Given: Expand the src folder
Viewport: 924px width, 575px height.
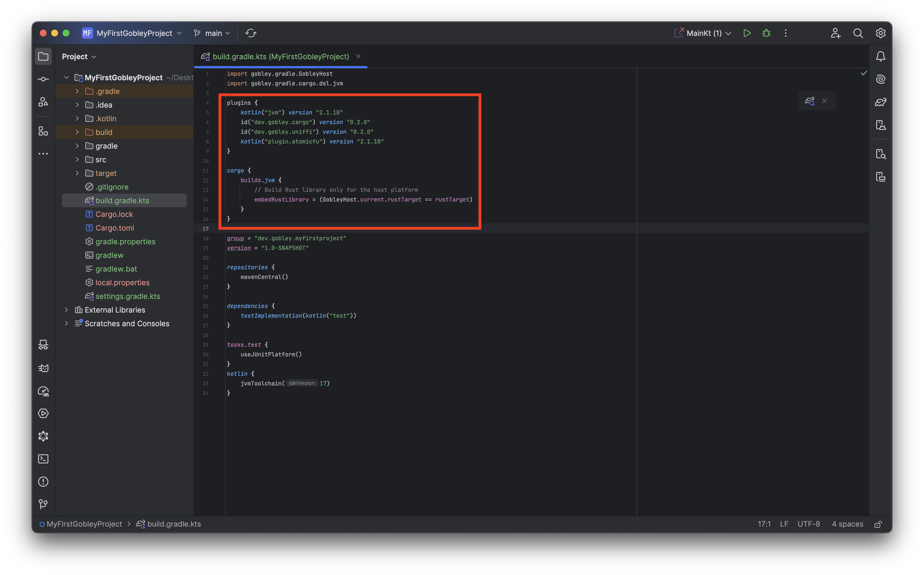Looking at the screenshot, I should tap(77, 159).
